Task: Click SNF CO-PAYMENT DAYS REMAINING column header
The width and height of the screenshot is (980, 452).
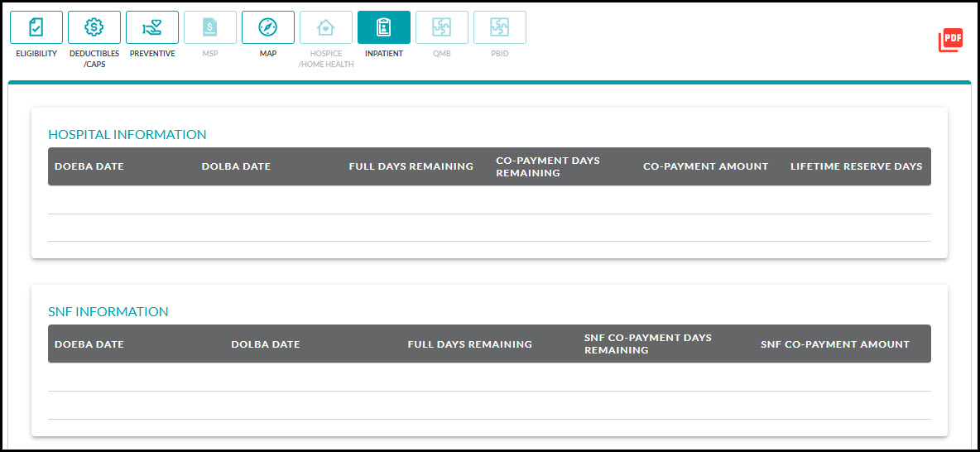Action: pos(647,344)
